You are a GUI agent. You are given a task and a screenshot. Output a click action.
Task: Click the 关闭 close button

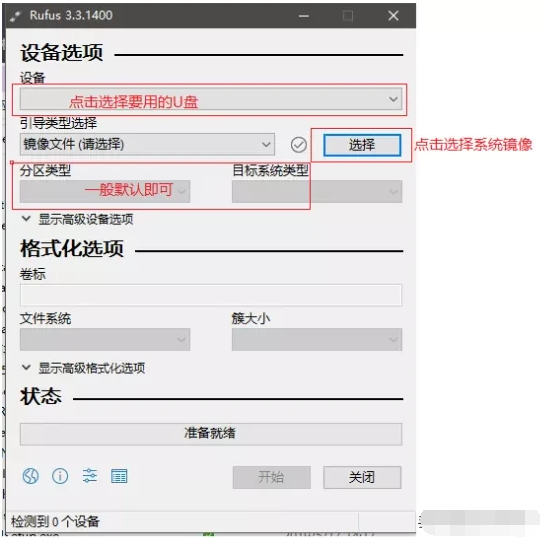[x=362, y=477]
